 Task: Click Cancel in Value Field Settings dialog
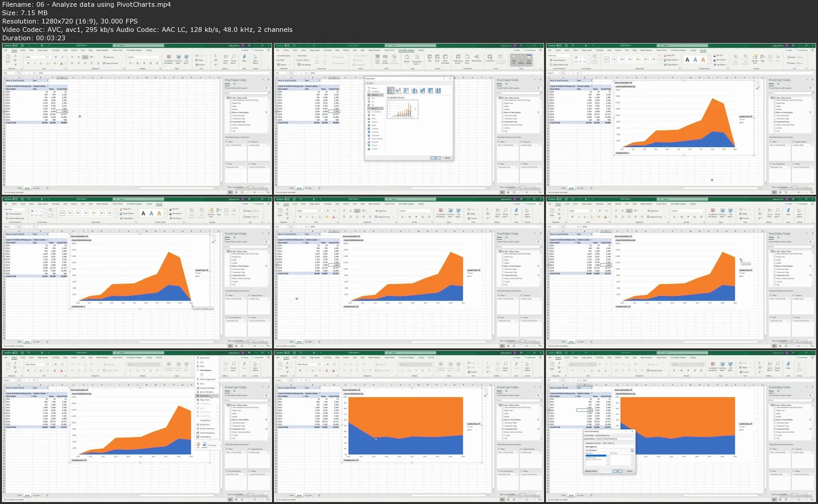[x=629, y=471]
